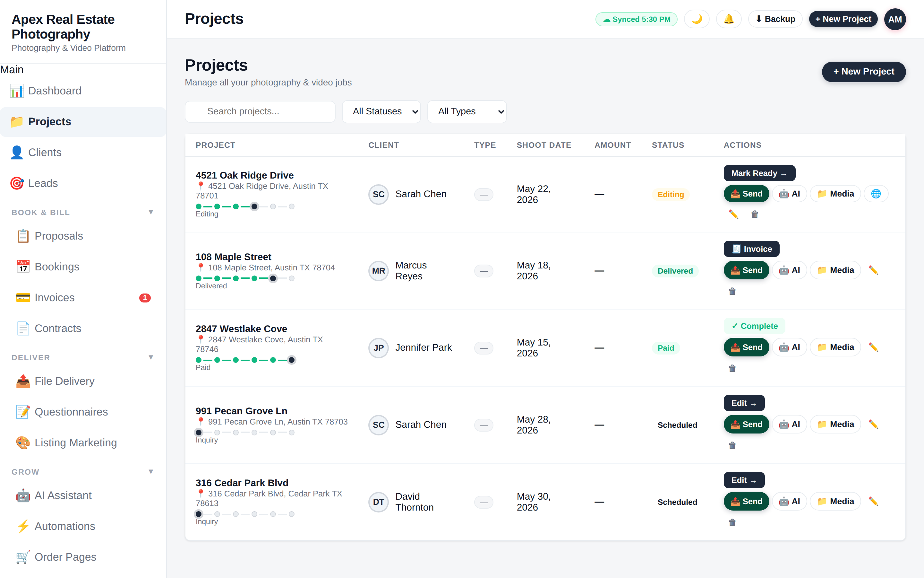Click Complete for 2847 Westlake Cove
The image size is (924, 578).
coord(755,326)
